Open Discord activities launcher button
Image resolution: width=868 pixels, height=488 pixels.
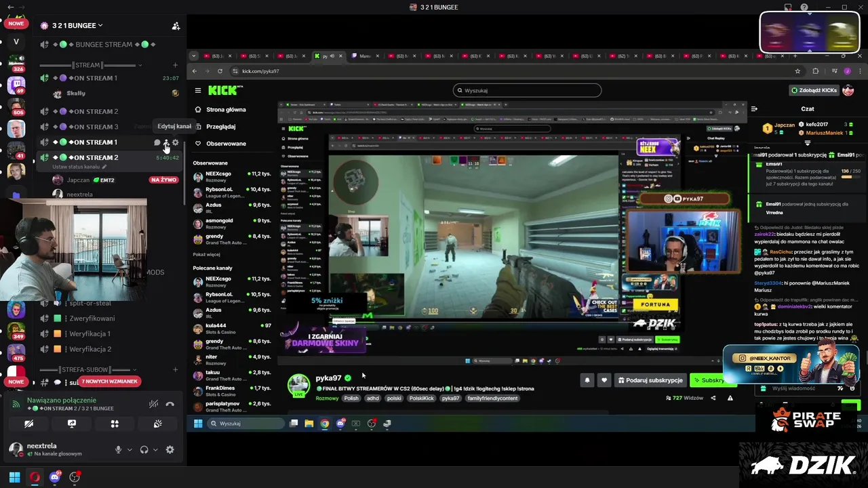pyautogui.click(x=115, y=424)
